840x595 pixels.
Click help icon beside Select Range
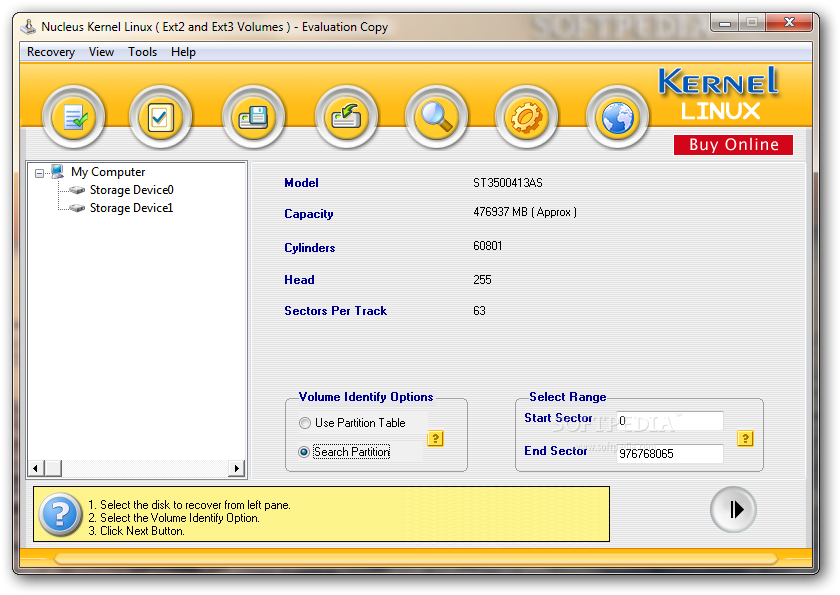tap(745, 439)
